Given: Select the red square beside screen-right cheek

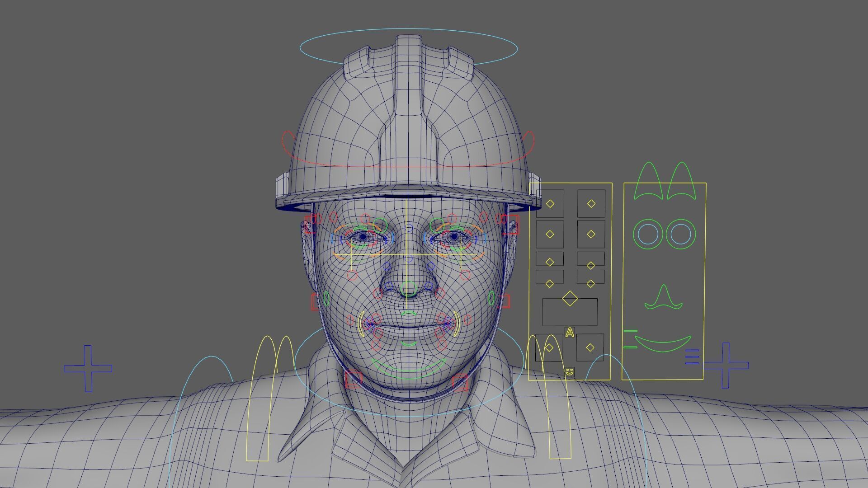Looking at the screenshot, I should [504, 301].
